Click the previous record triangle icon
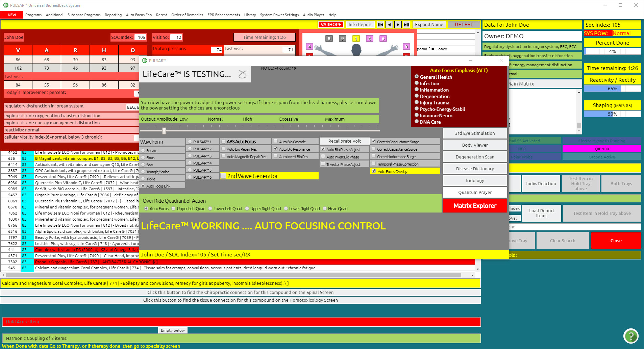This screenshot has width=644, height=349. click(389, 25)
